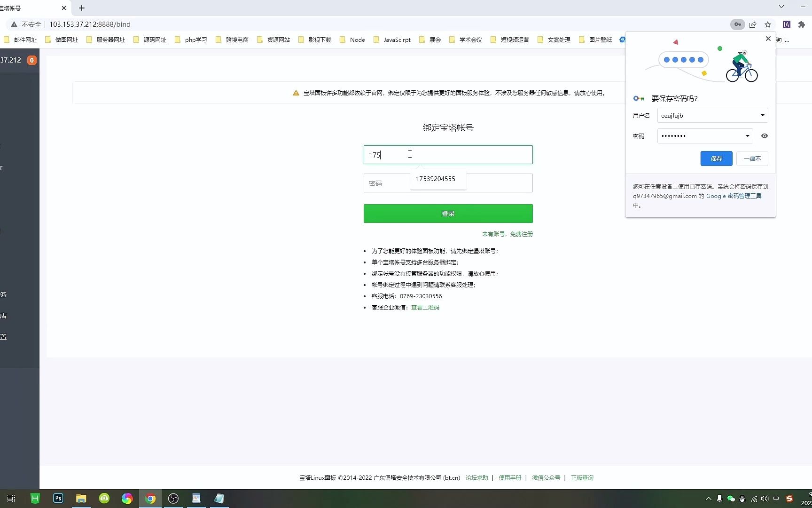Open 跨境电商 bookmark folder

(x=233, y=40)
